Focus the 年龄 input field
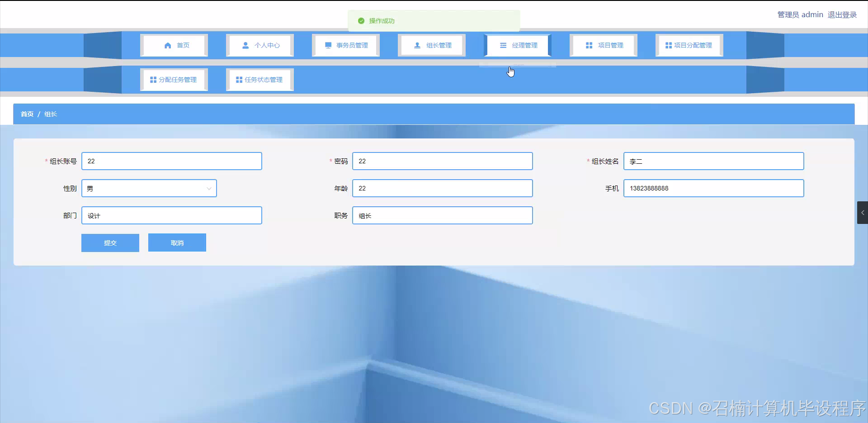 click(x=443, y=188)
